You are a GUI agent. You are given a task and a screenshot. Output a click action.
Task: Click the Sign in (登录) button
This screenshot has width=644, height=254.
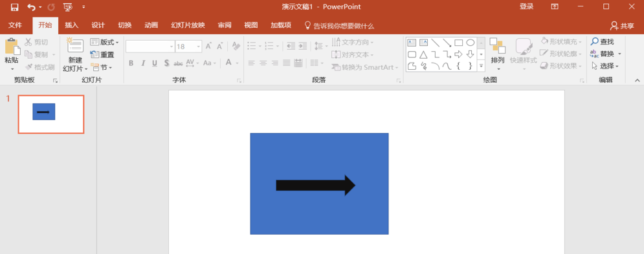(527, 6)
